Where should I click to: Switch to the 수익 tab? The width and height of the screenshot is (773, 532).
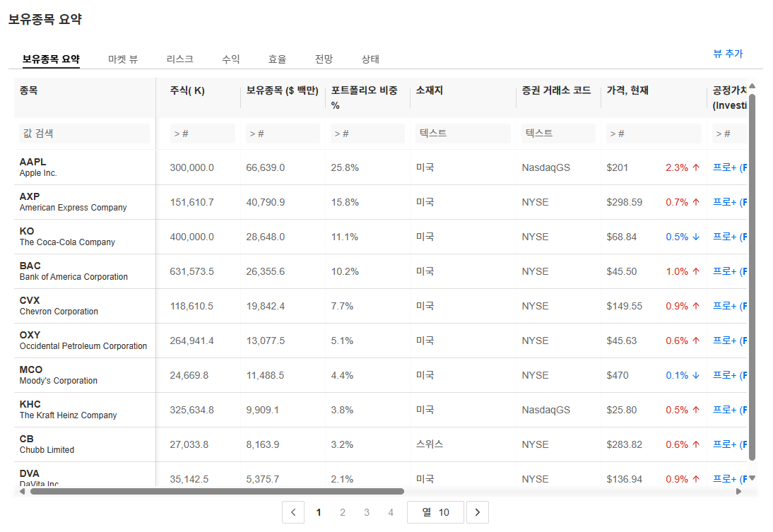231,59
